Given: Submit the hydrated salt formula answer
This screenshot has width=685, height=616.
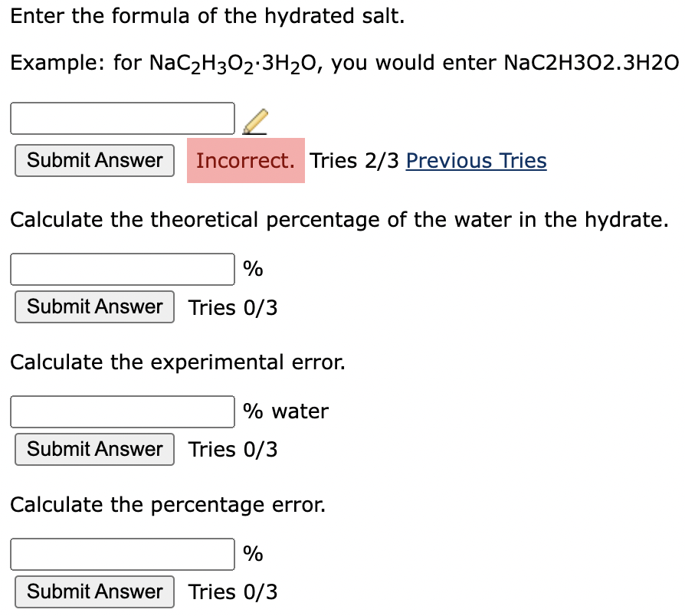Looking at the screenshot, I should tap(95, 161).
